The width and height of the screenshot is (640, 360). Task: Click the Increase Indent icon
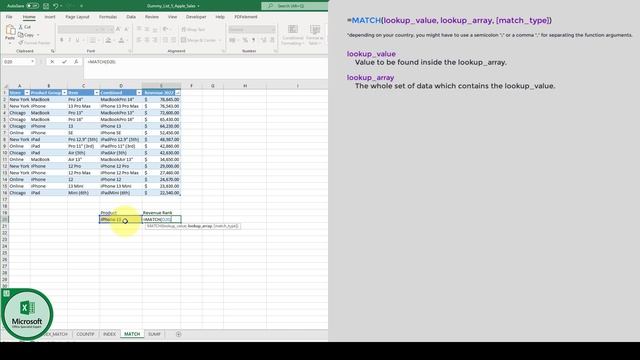pos(174,40)
